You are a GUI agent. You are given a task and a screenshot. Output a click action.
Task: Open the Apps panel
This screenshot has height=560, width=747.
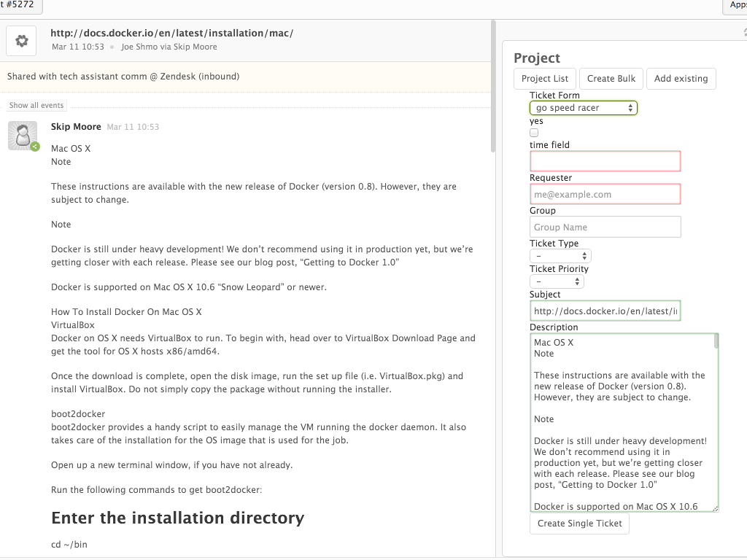click(738, 6)
